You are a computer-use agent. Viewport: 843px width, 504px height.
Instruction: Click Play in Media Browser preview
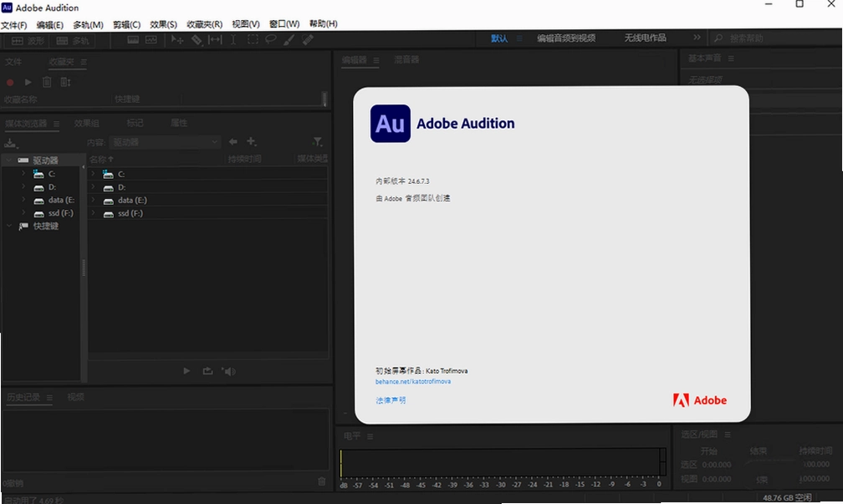pyautogui.click(x=186, y=371)
